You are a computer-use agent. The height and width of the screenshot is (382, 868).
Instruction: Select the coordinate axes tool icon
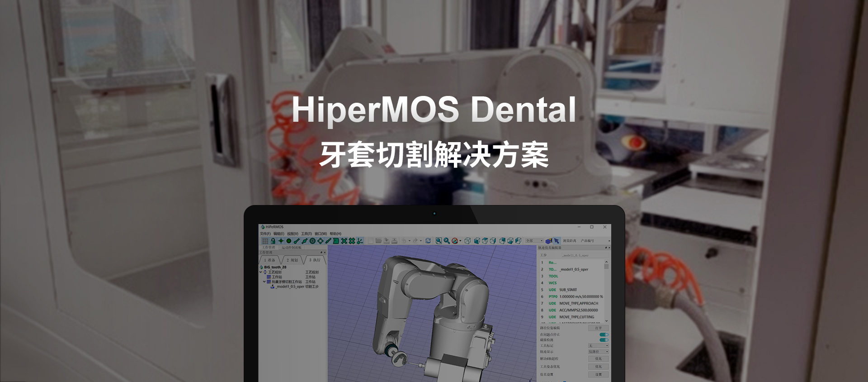pyautogui.click(x=360, y=241)
